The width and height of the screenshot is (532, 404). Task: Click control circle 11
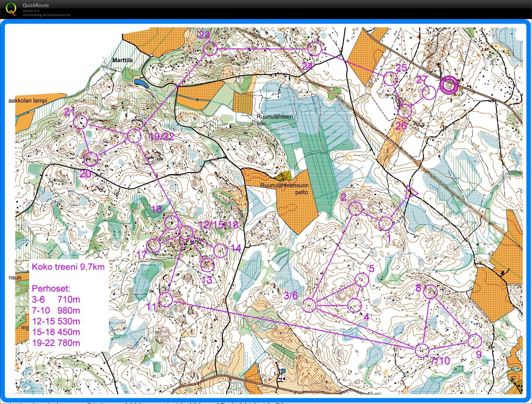point(166,300)
